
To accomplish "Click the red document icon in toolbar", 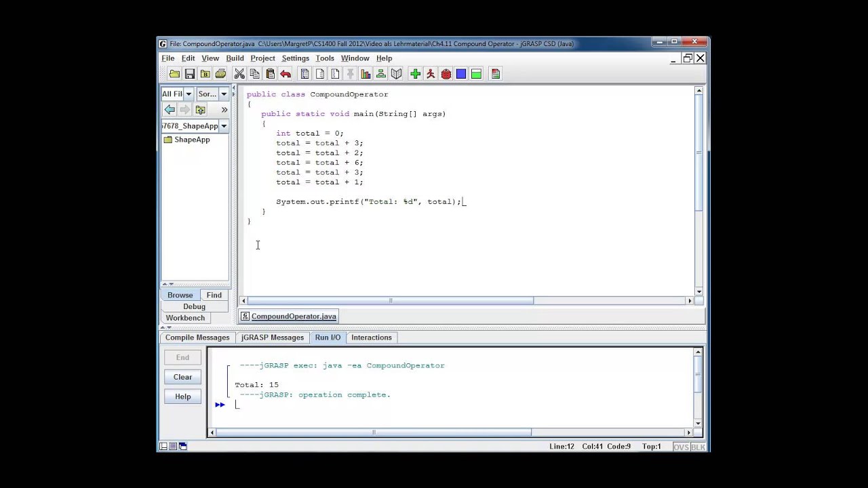I will point(496,74).
